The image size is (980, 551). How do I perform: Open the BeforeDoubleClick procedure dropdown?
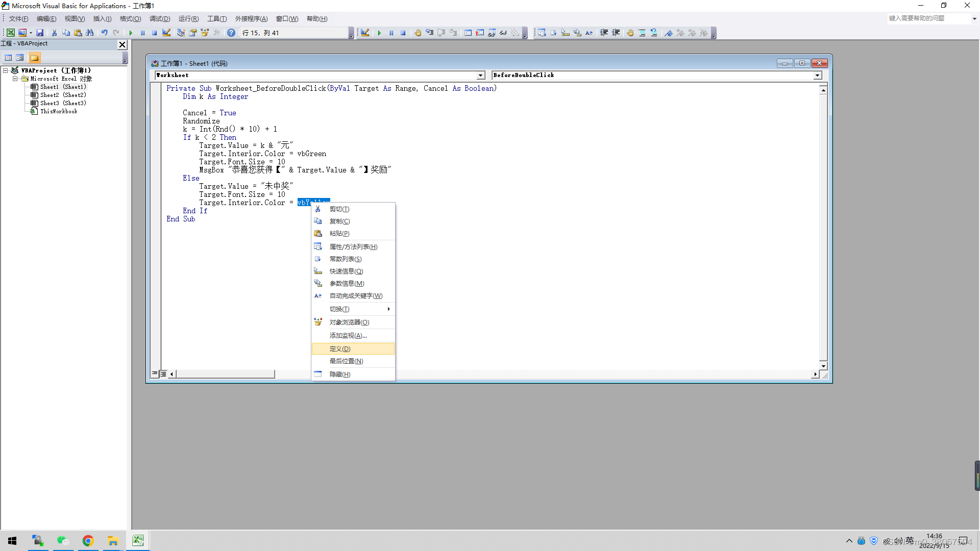pos(817,76)
